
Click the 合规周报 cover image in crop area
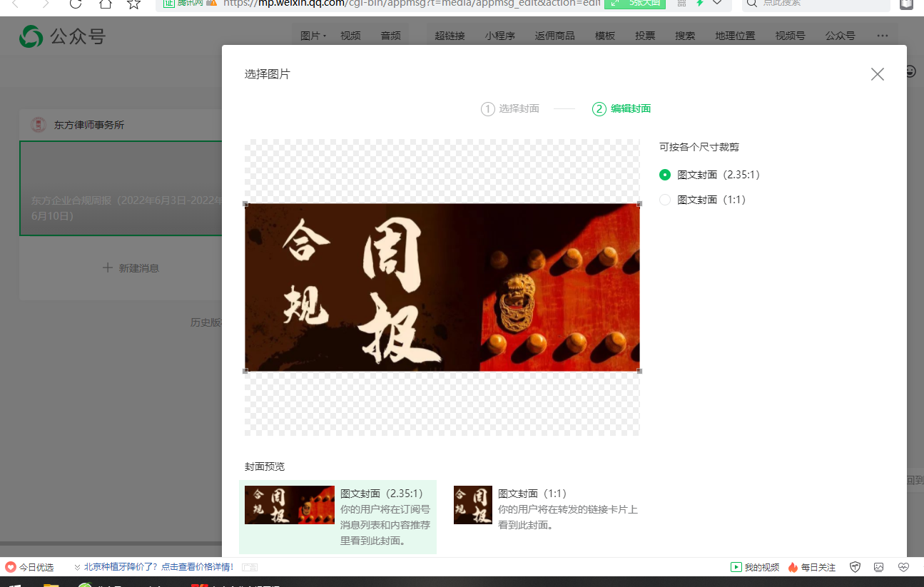coord(442,287)
